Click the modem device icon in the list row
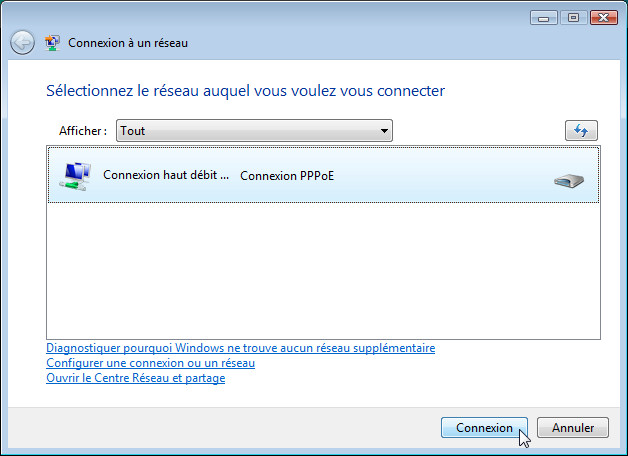The height and width of the screenshot is (456, 628). (x=569, y=181)
